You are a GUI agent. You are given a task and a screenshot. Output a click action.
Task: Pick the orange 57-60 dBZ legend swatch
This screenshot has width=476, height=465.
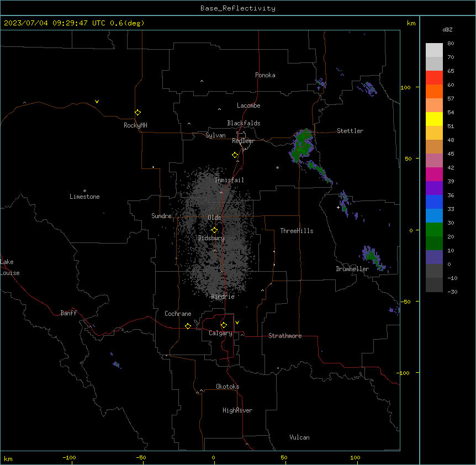pyautogui.click(x=434, y=91)
